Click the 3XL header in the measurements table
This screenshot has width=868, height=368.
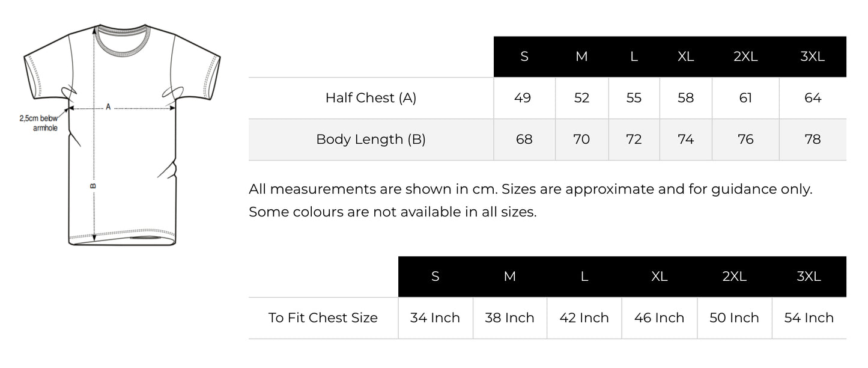tap(812, 57)
